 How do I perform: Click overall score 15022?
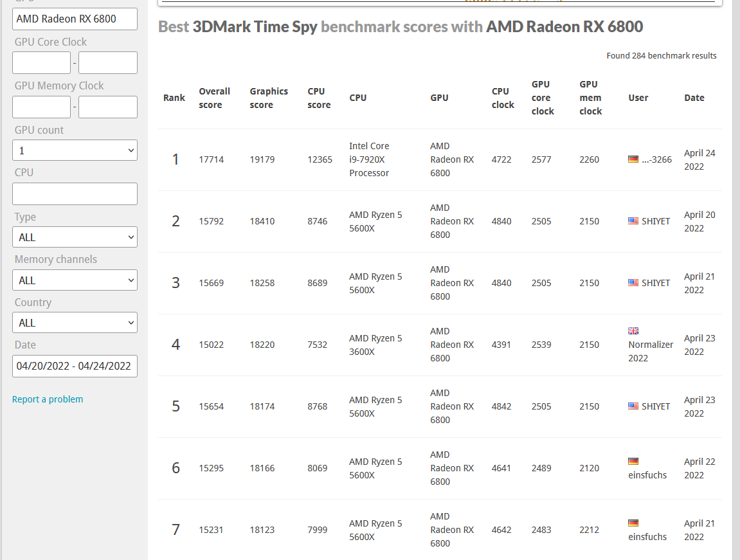(211, 345)
